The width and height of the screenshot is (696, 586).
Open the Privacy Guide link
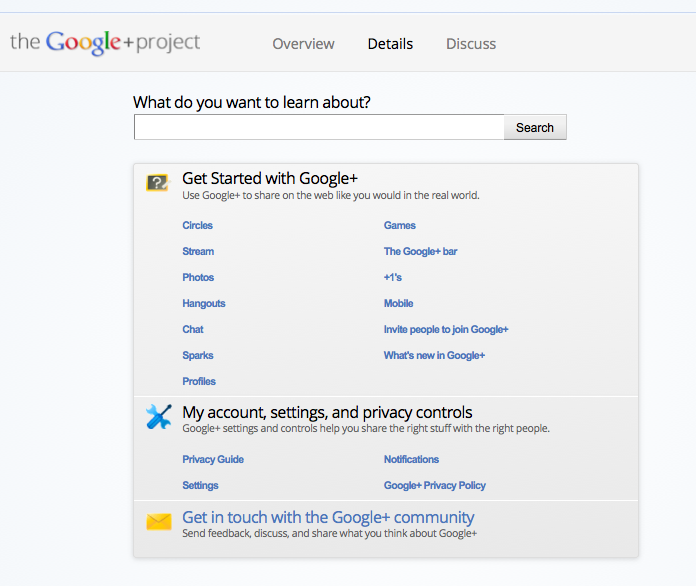tap(213, 459)
